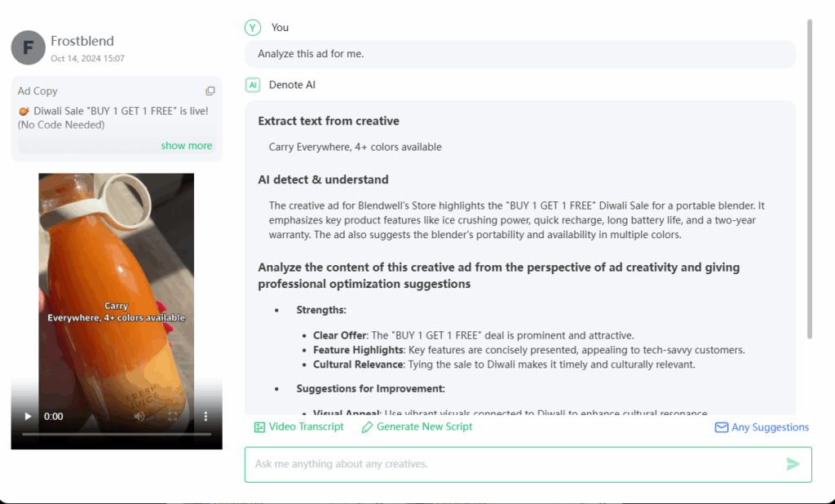Click the Ad Copy heading

[38, 91]
